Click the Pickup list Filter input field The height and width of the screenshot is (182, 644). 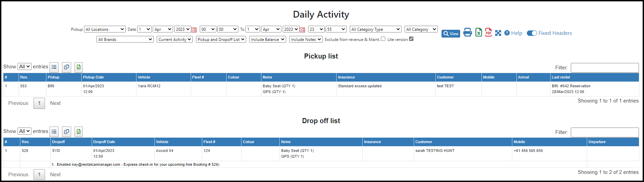(605, 68)
